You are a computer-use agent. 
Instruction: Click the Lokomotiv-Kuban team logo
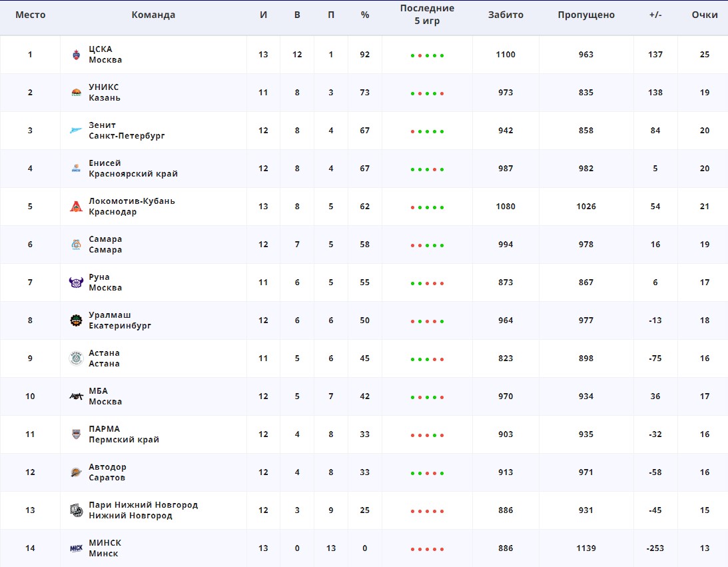[76, 207]
